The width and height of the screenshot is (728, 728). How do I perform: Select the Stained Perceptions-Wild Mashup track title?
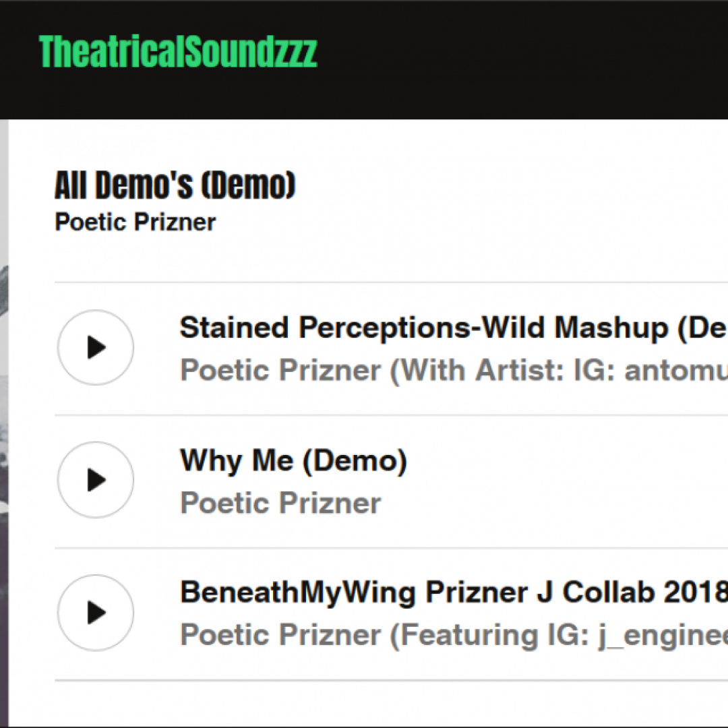[x=454, y=328]
